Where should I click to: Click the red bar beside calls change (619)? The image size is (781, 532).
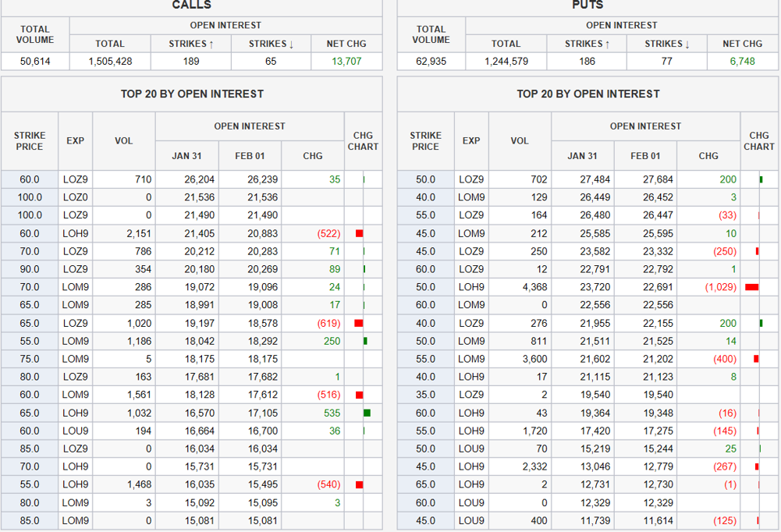[x=359, y=323]
